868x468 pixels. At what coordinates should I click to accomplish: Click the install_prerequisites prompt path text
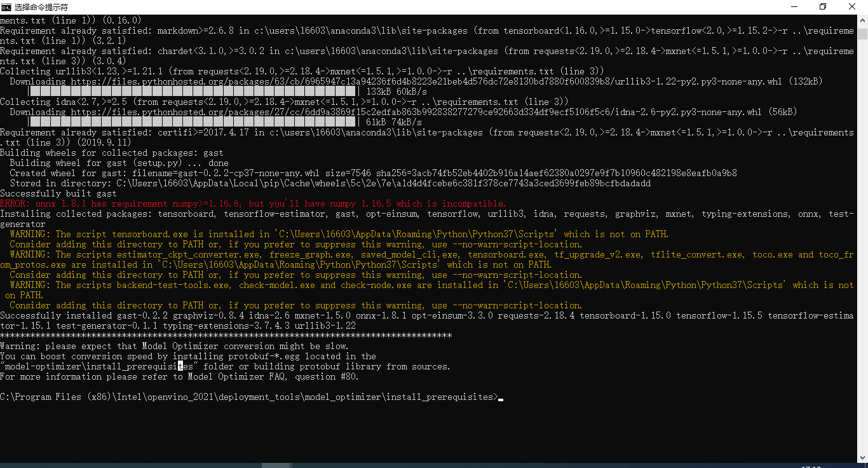point(248,397)
